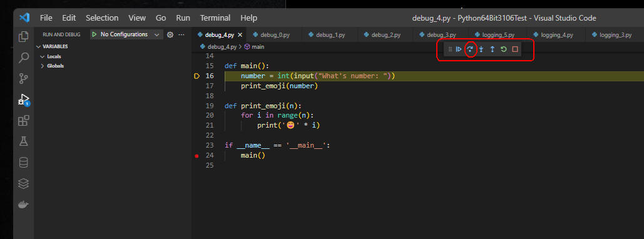Image resolution: width=644 pixels, height=239 pixels.
Task: Open the Go menu
Action: point(161,18)
